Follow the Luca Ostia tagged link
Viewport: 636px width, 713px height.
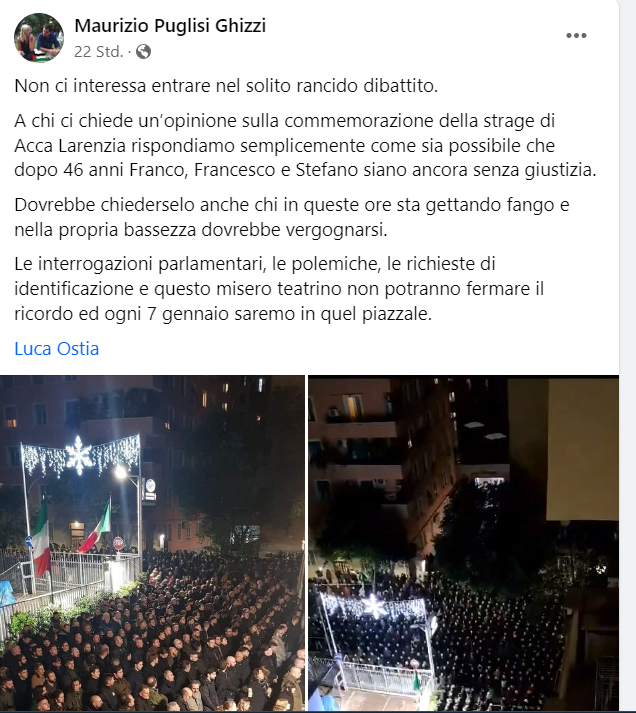click(56, 349)
